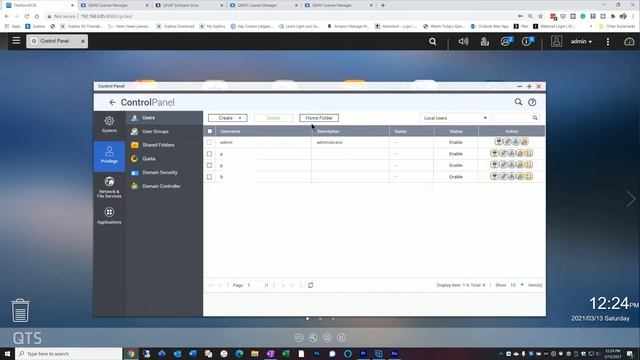Open the desktop recycle bin icon
The image size is (640, 360).
point(20,311)
